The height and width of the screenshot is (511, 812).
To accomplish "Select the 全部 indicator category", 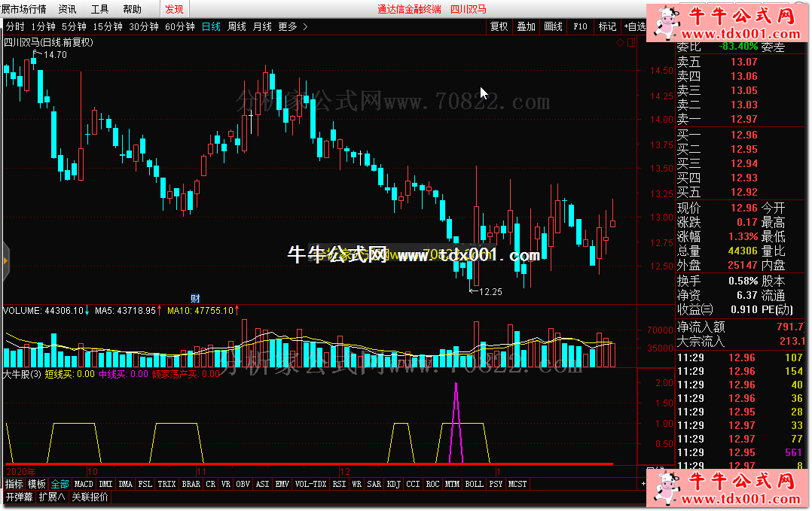I will click(x=60, y=484).
